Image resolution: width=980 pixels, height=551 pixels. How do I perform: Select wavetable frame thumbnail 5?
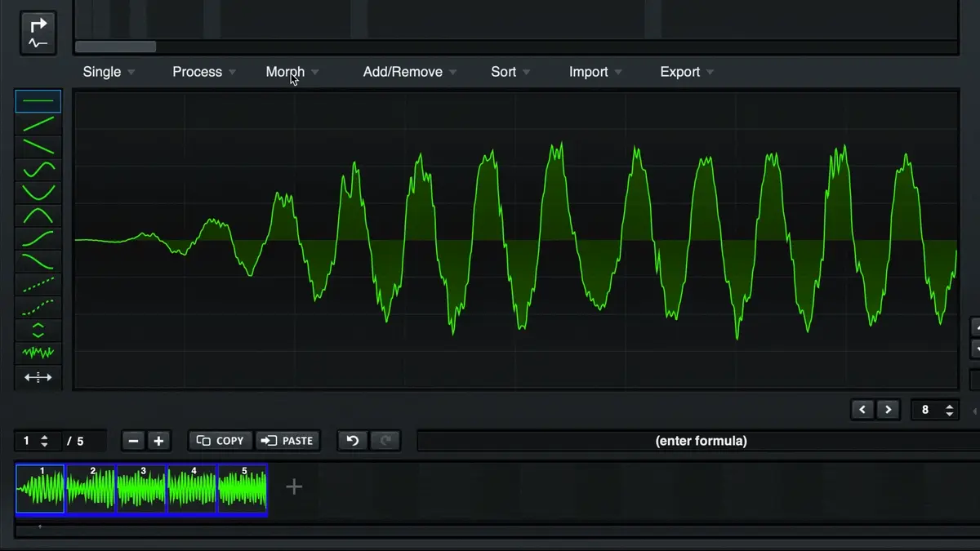[x=243, y=489]
